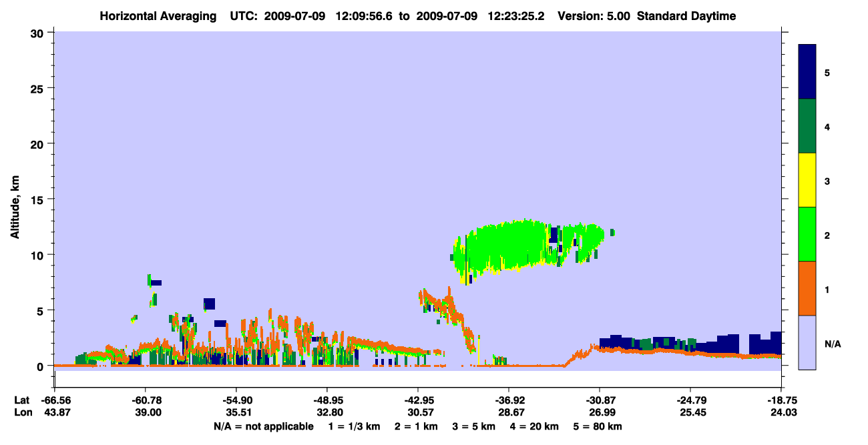Click latitude value -30.87
This screenshot has height=445, width=868.
(x=600, y=400)
